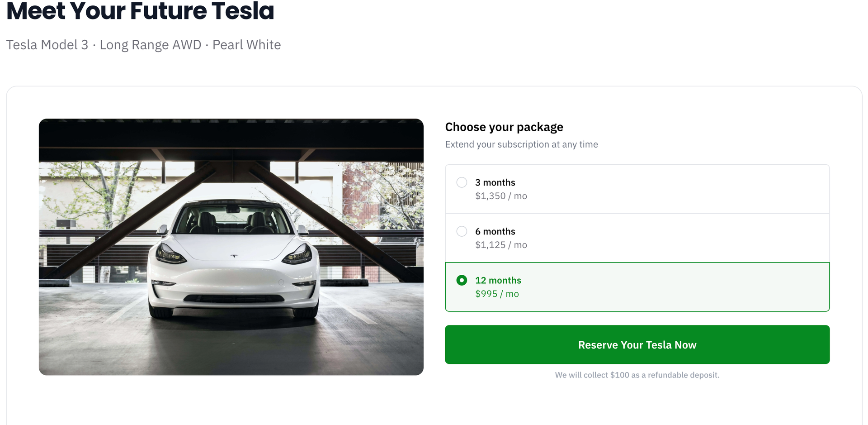Click the 3 months label text
Viewport: 868px width, 425px height.
[495, 182]
